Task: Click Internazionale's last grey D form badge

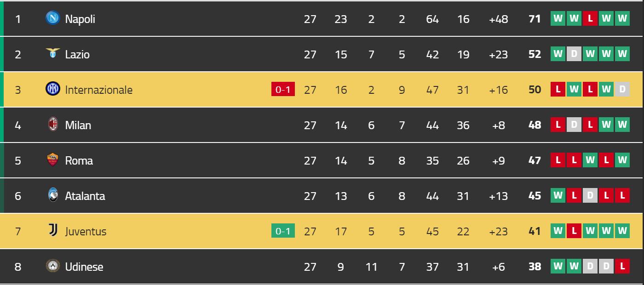Action: [622, 90]
